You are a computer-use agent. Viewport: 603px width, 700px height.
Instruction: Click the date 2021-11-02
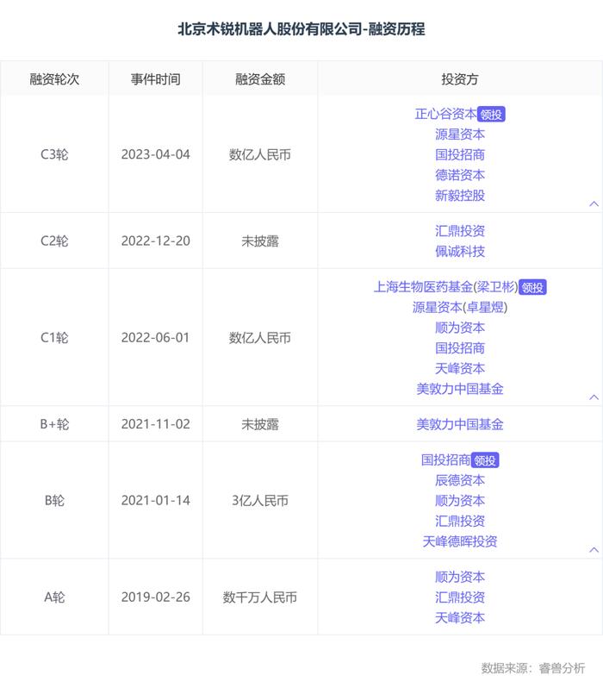155,424
